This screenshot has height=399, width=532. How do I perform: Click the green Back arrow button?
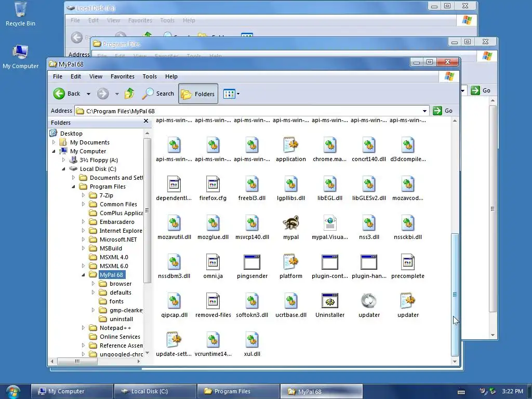tap(59, 94)
